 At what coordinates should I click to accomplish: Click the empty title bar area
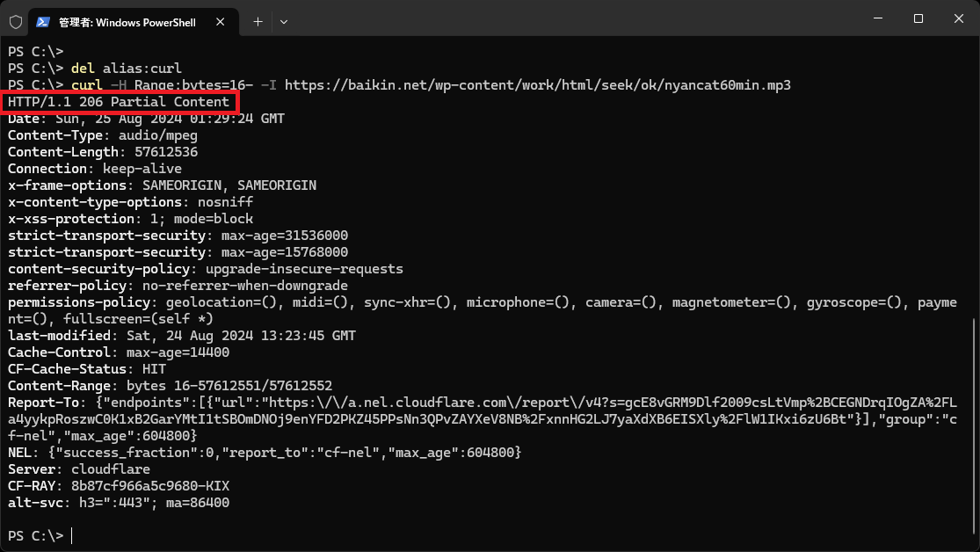pos(575,18)
